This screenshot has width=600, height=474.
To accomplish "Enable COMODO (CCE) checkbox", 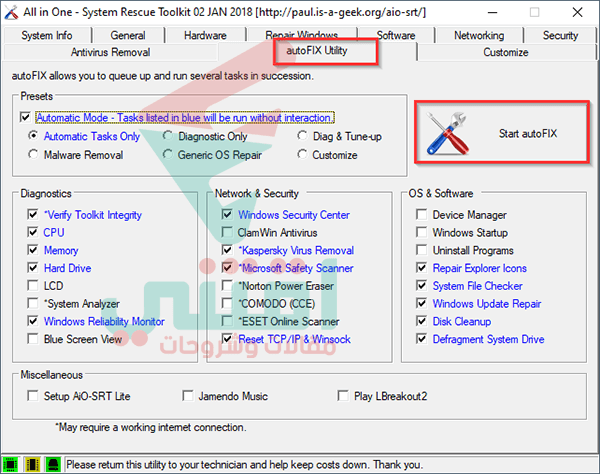I will coord(227,303).
